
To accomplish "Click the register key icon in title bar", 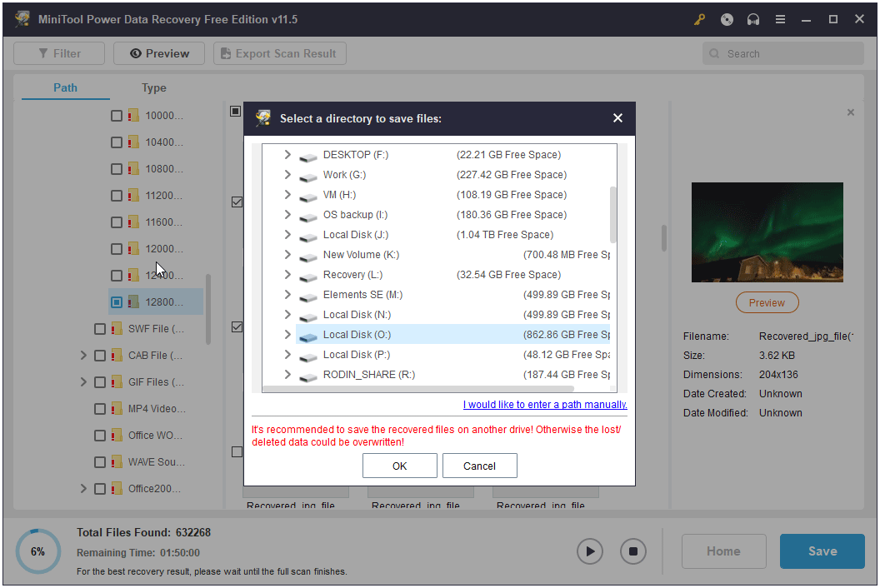I will (x=699, y=20).
